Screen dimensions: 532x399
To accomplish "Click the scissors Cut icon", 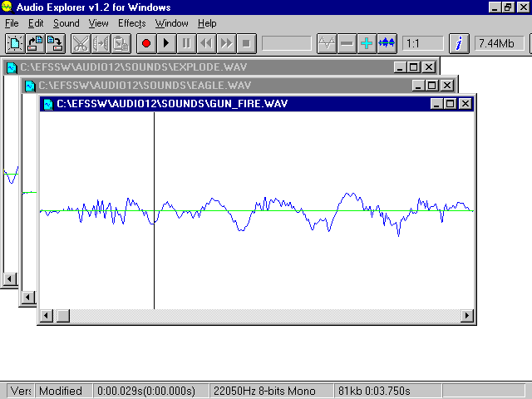I will pos(81,42).
